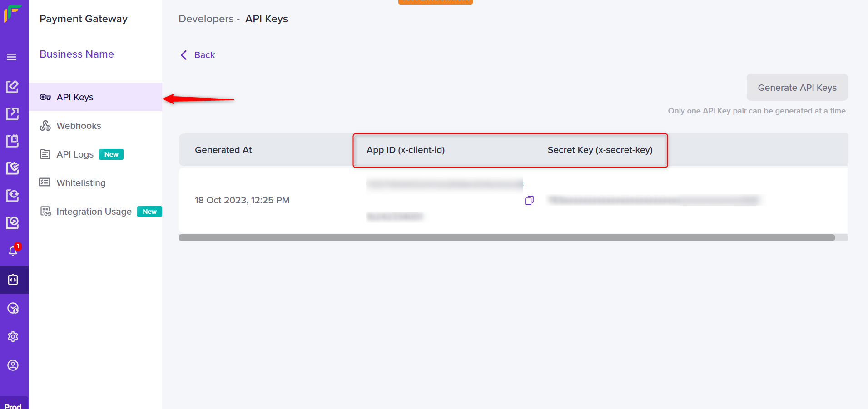This screenshot has width=868, height=409.
Task: Open the notifications bell icon
Action: [x=13, y=250]
